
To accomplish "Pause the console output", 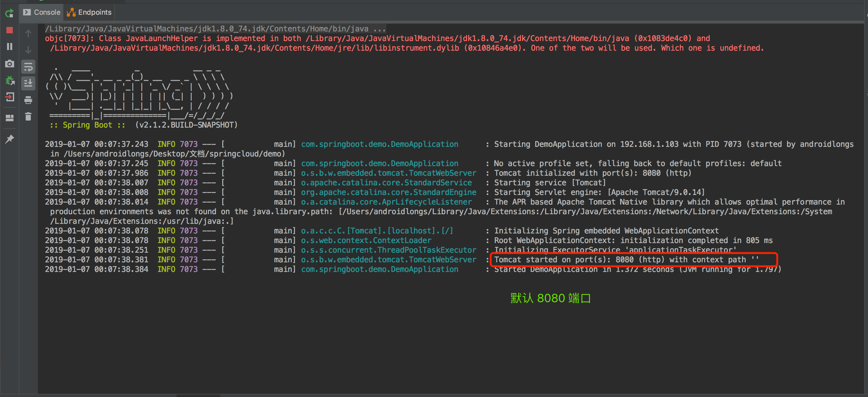I will point(9,47).
